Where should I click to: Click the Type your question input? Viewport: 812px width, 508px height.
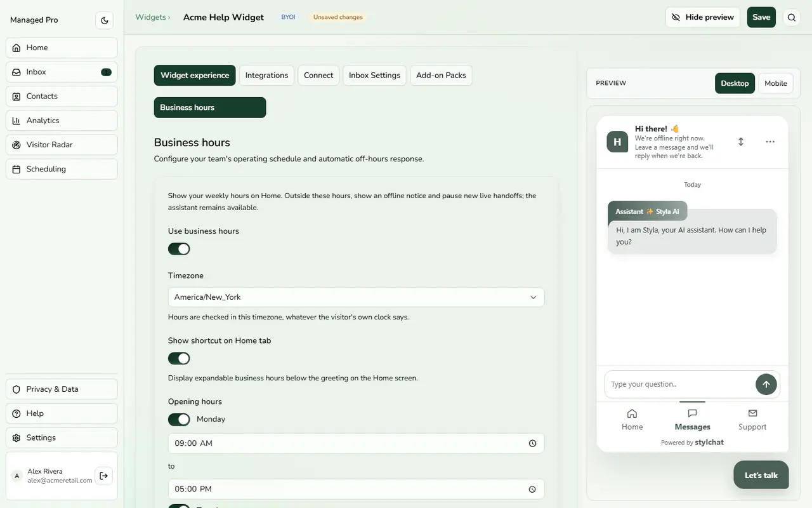pos(680,384)
